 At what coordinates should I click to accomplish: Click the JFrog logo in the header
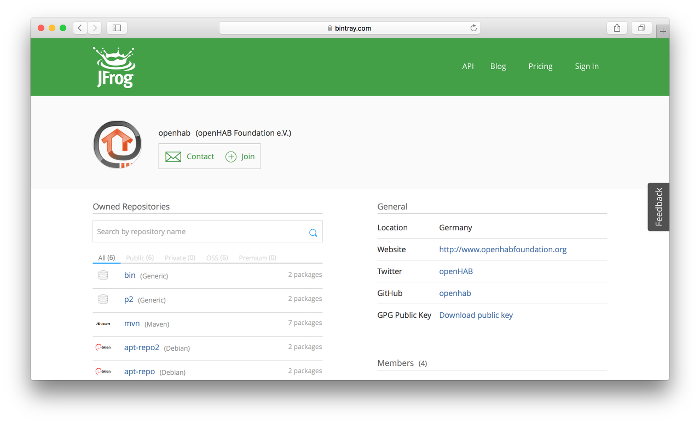(x=112, y=67)
